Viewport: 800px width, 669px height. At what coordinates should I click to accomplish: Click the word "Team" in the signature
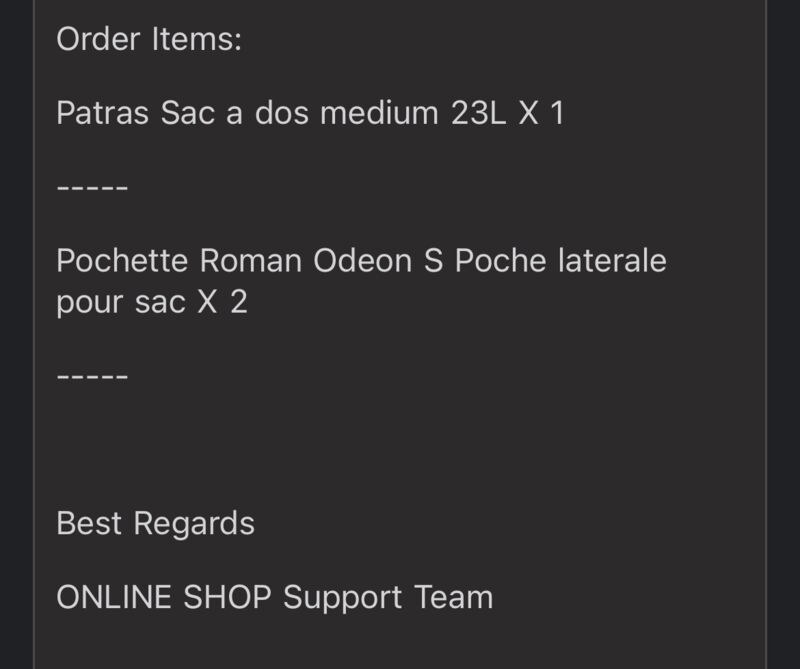[454, 597]
